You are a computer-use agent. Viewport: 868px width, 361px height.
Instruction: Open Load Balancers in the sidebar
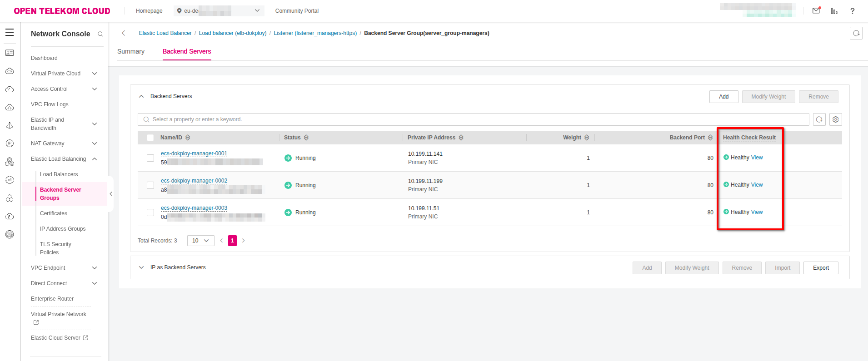pyautogui.click(x=59, y=174)
